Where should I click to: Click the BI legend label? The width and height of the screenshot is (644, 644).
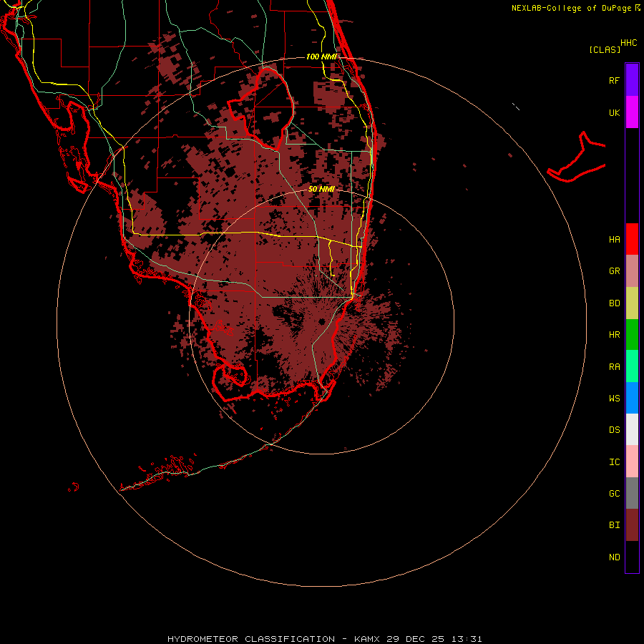614,525
